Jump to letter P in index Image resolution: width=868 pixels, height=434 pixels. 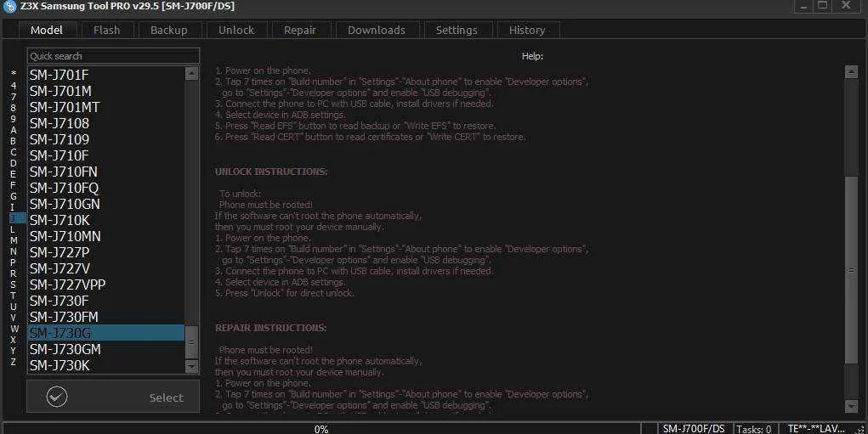click(14, 262)
